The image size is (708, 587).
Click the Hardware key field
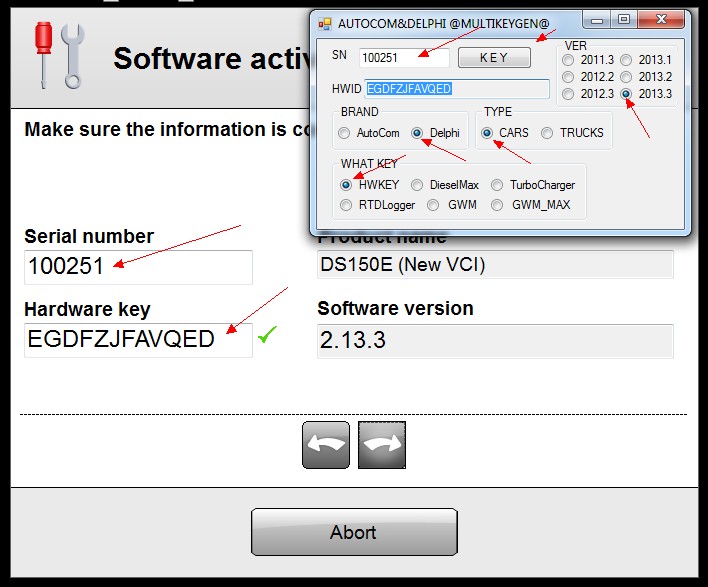(x=138, y=340)
